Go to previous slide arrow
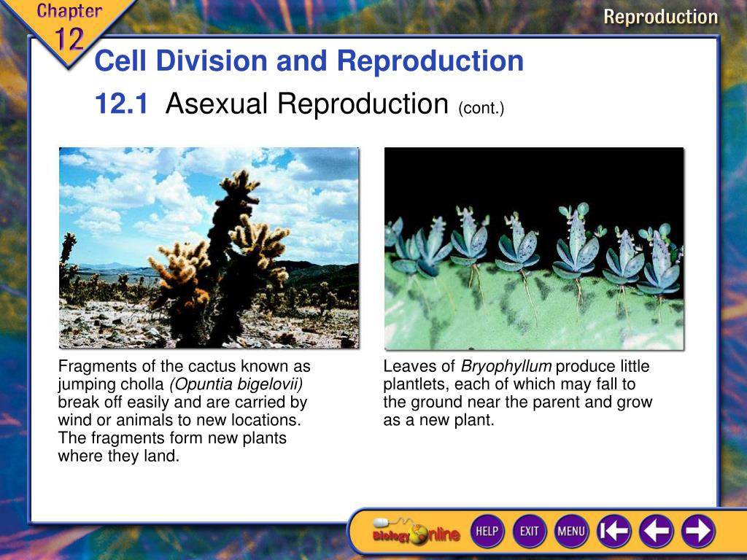Image resolution: width=747 pixels, height=560 pixels. click(656, 531)
